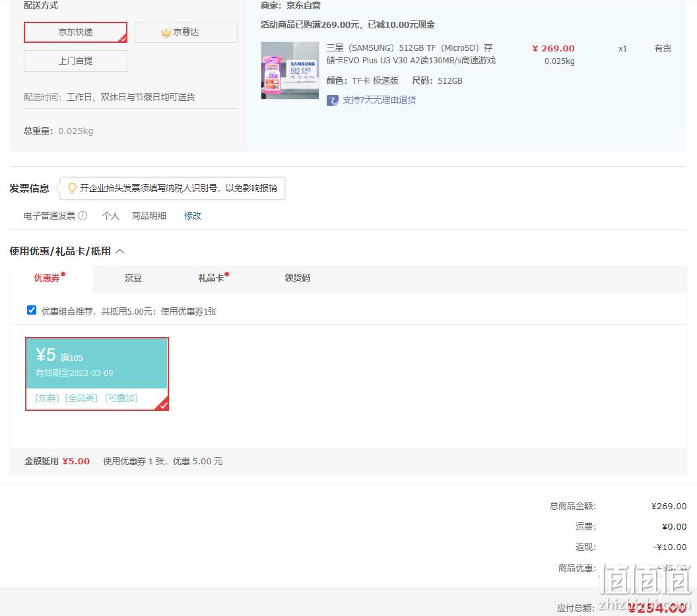Switch to the 京豆 tab
The height and width of the screenshot is (616, 697).
pyautogui.click(x=133, y=278)
